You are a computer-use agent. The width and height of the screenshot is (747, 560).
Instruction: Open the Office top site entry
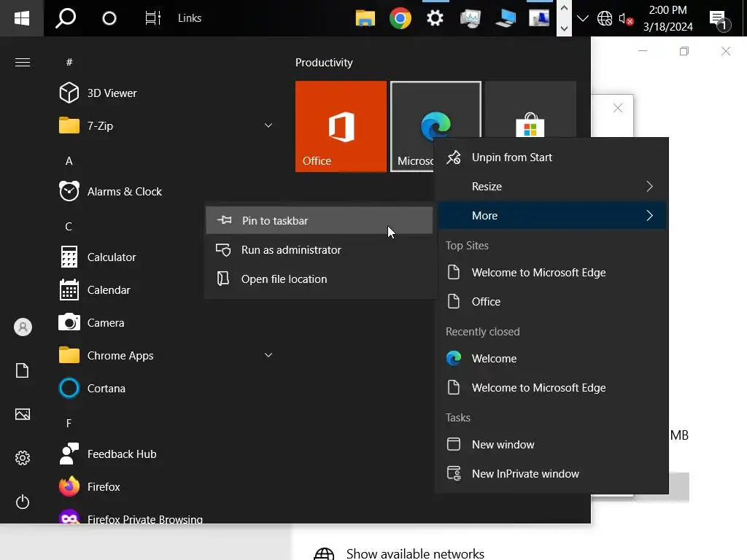tap(551, 301)
